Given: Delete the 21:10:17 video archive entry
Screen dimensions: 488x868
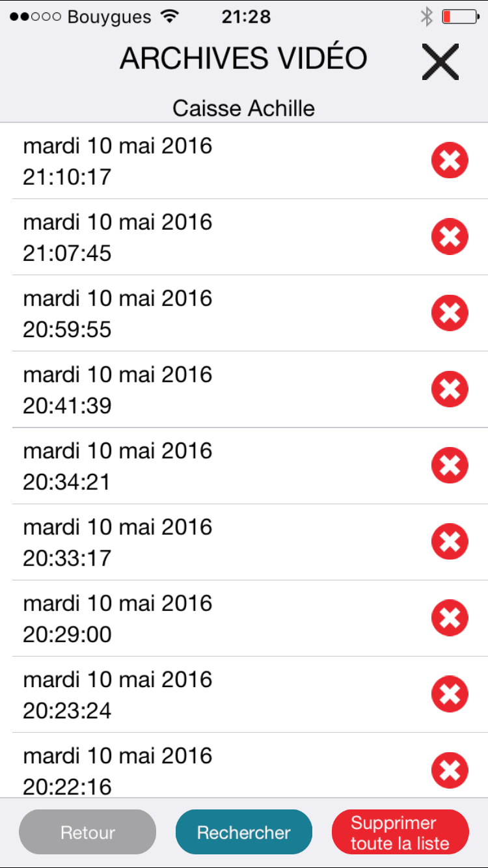Looking at the screenshot, I should click(x=450, y=160).
